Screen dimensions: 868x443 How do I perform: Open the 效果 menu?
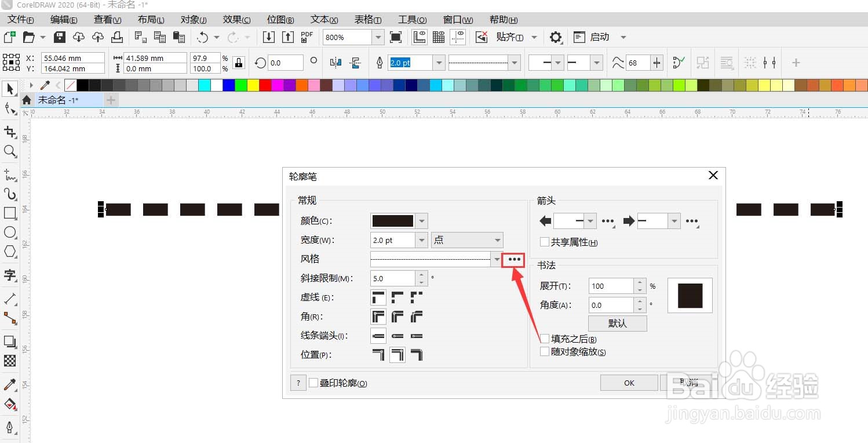coord(237,20)
